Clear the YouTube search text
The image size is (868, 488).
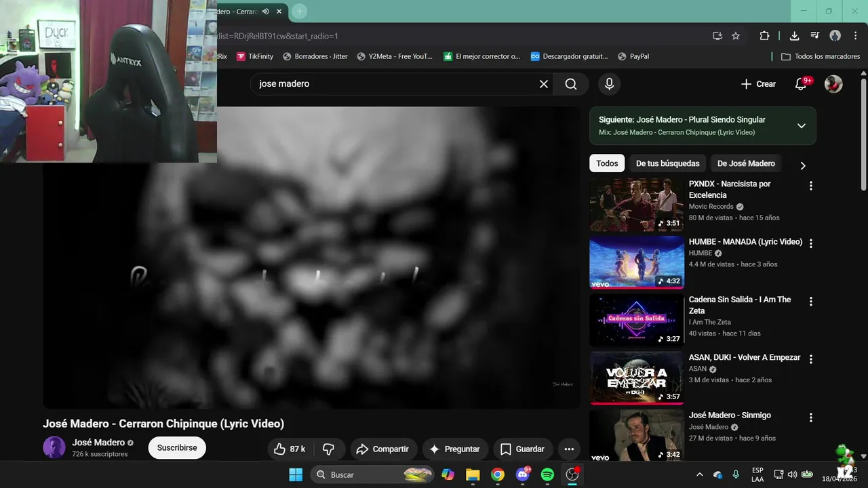[x=544, y=84]
